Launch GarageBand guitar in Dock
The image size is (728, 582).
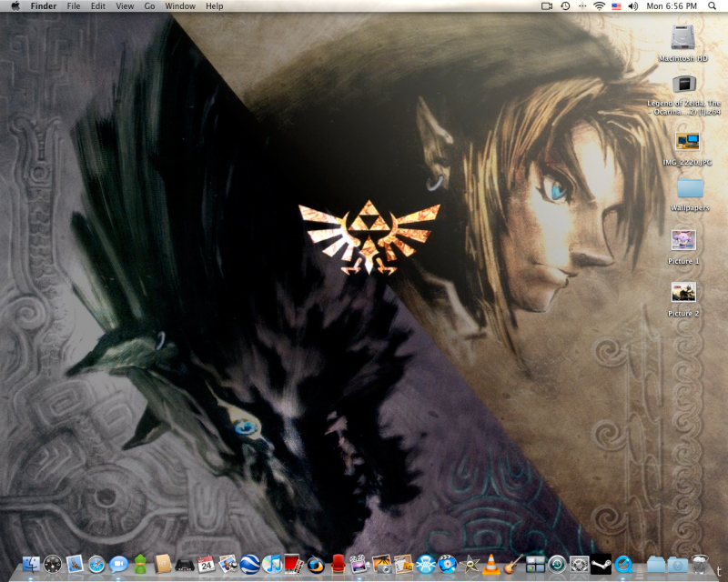click(x=513, y=565)
